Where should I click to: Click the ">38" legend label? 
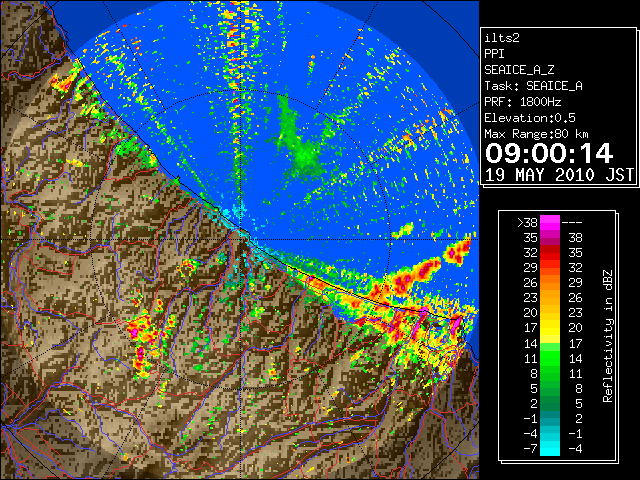[527, 223]
